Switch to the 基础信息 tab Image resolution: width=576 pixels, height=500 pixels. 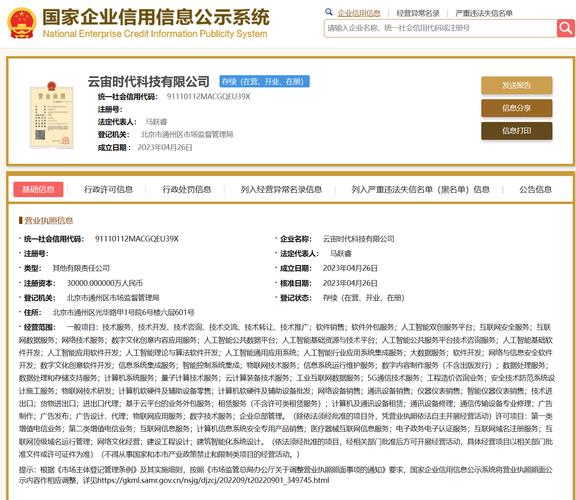(38, 189)
